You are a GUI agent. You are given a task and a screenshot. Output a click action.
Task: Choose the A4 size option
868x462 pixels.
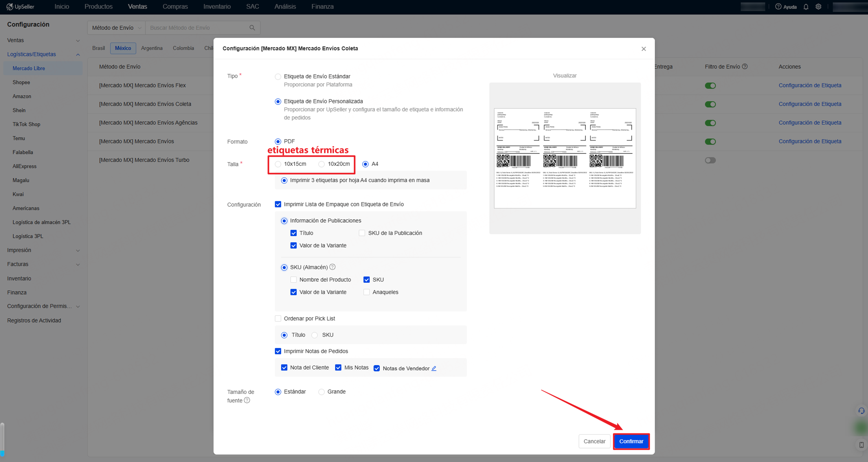pyautogui.click(x=365, y=164)
